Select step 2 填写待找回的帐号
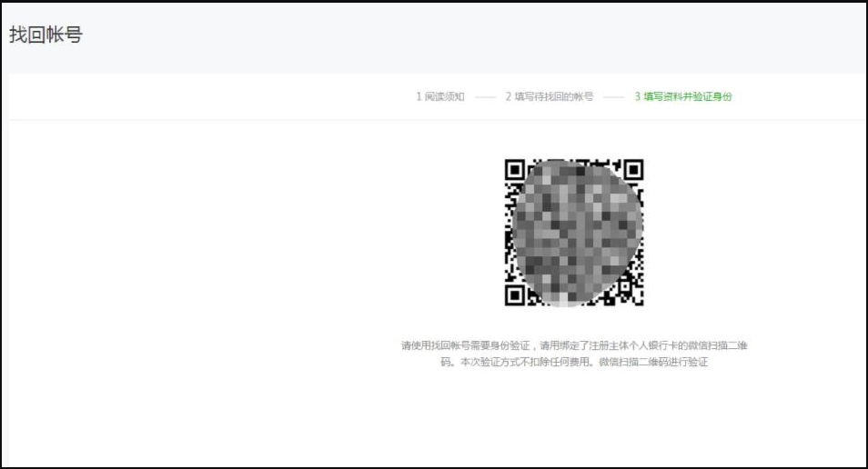Screen dimensions: 868x469 [550, 96]
